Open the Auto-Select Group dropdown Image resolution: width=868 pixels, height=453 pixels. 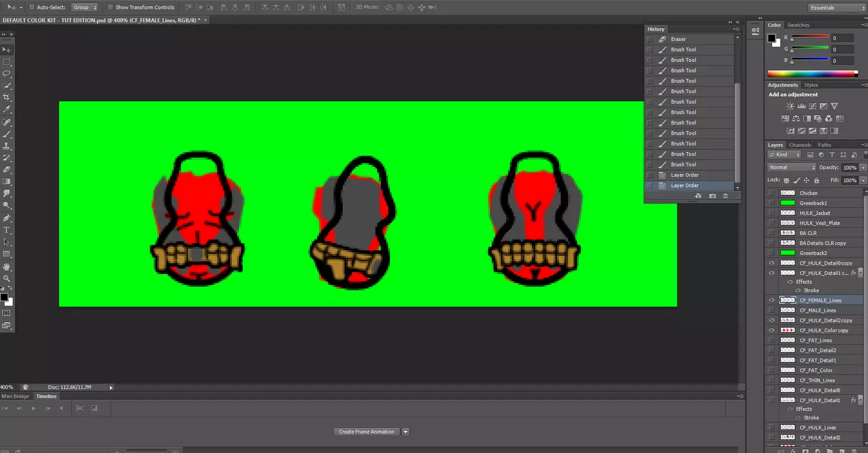click(x=85, y=7)
